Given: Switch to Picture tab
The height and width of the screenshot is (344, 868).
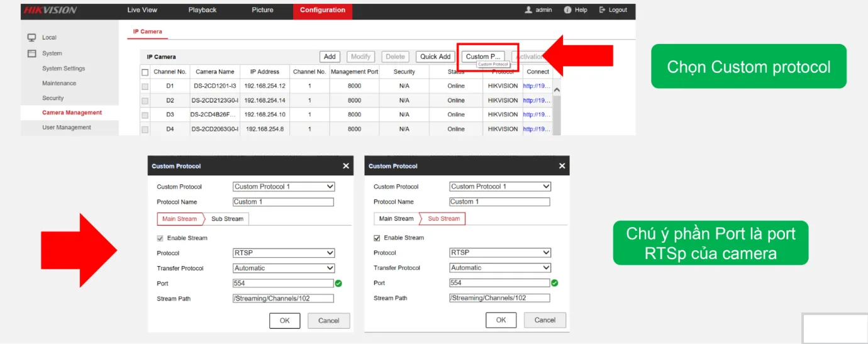Looking at the screenshot, I should tap(262, 10).
